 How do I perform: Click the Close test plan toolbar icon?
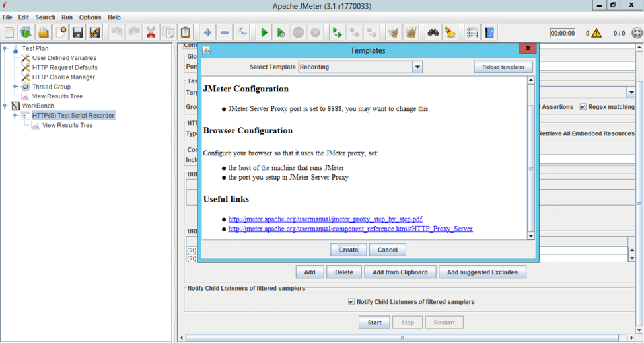point(61,32)
